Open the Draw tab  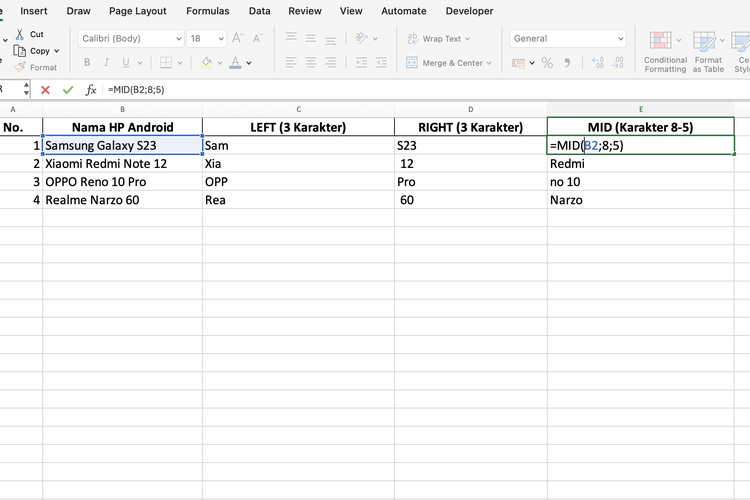(x=78, y=11)
